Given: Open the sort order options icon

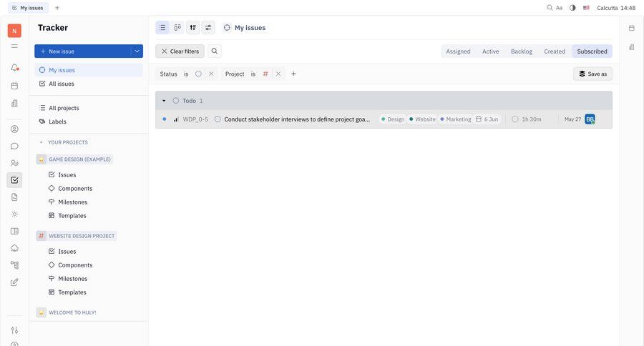Looking at the screenshot, I should (192, 27).
